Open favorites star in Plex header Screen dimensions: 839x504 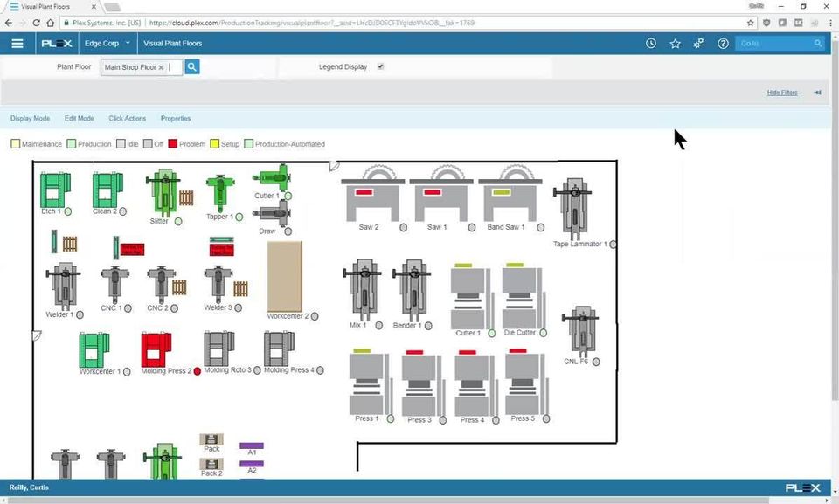675,44
